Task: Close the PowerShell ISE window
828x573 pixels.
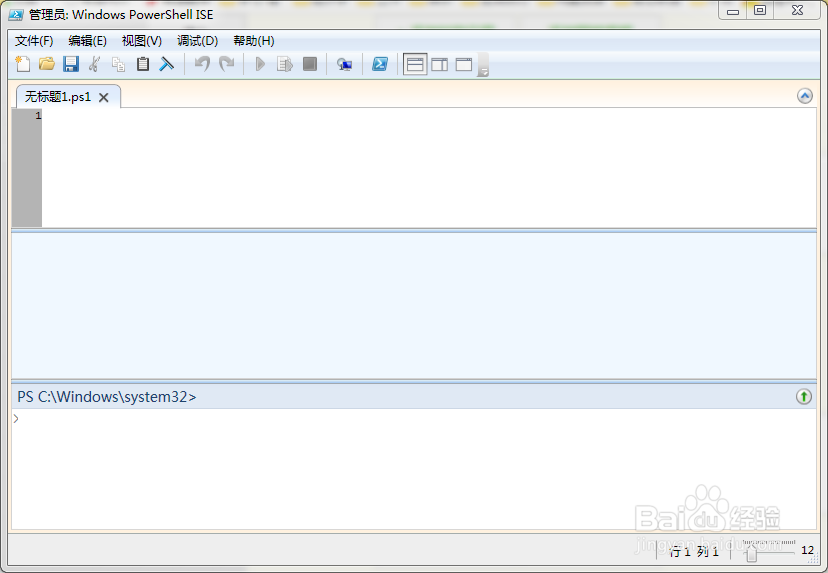Action: (x=797, y=11)
